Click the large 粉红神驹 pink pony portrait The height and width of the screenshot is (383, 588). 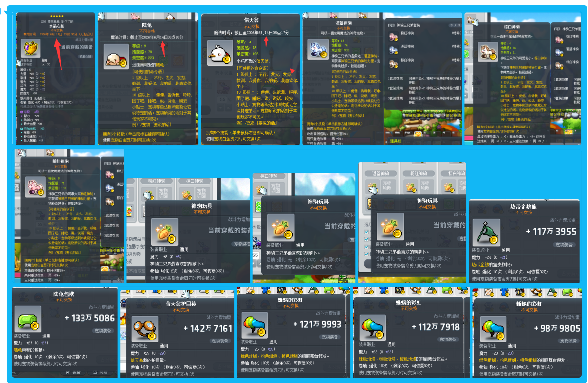(x=36, y=186)
